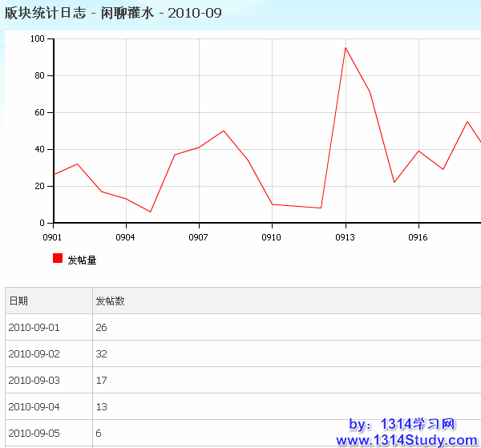
Task: Select the 2010-09-01 date cell
Action: pyautogui.click(x=34, y=328)
